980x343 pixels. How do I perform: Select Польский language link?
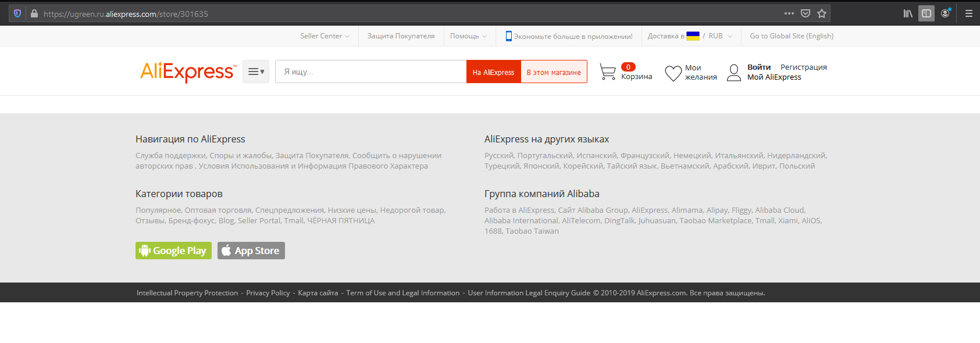[x=797, y=166]
